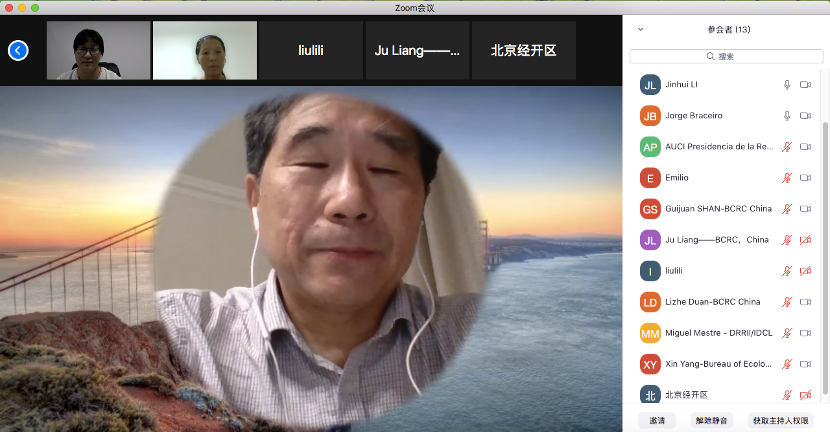This screenshot has height=432, width=830.
Task: Click AUCI Presidencia AP avatar
Action: pyautogui.click(x=650, y=147)
